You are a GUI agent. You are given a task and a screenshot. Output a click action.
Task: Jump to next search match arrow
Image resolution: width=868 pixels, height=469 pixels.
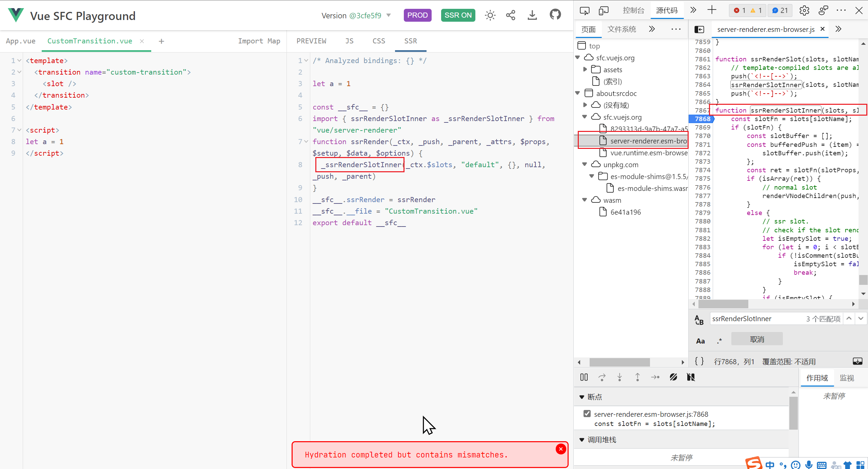tap(861, 318)
